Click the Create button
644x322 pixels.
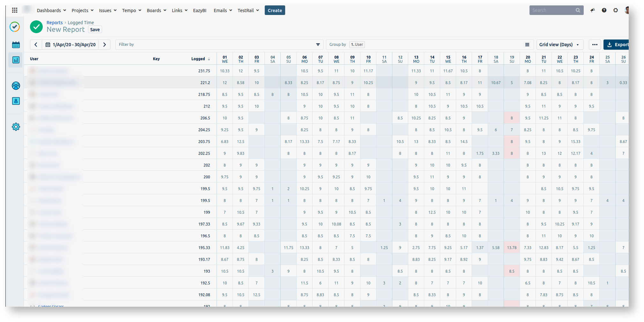275,11
